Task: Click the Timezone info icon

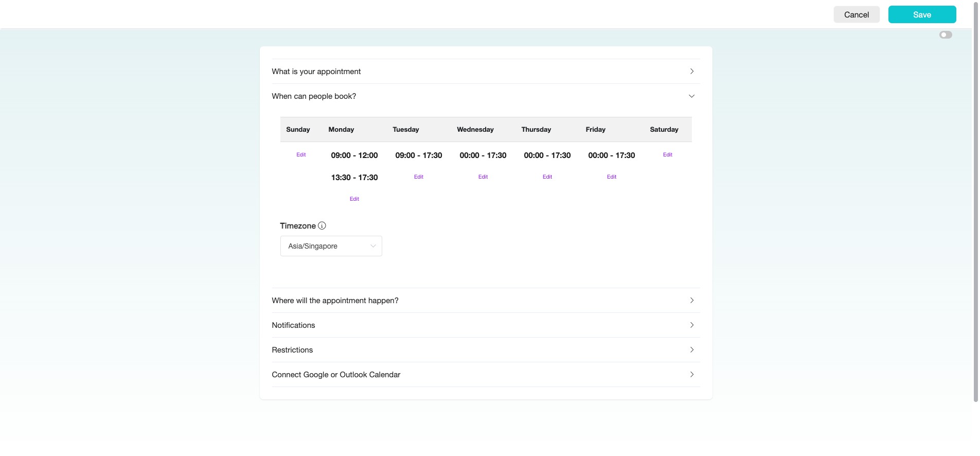Action: pyautogui.click(x=322, y=225)
